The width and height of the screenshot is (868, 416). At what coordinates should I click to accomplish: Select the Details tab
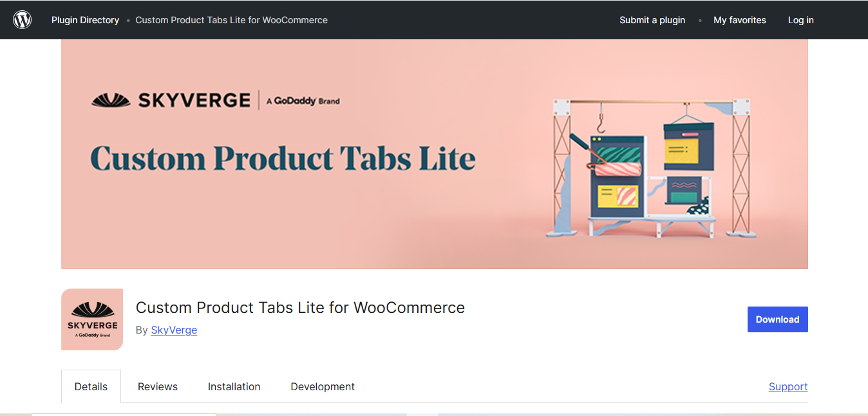tap(91, 386)
